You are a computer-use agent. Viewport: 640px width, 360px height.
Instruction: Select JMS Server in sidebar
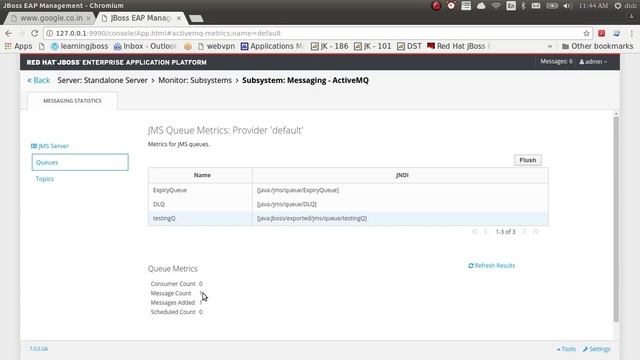[x=50, y=146]
